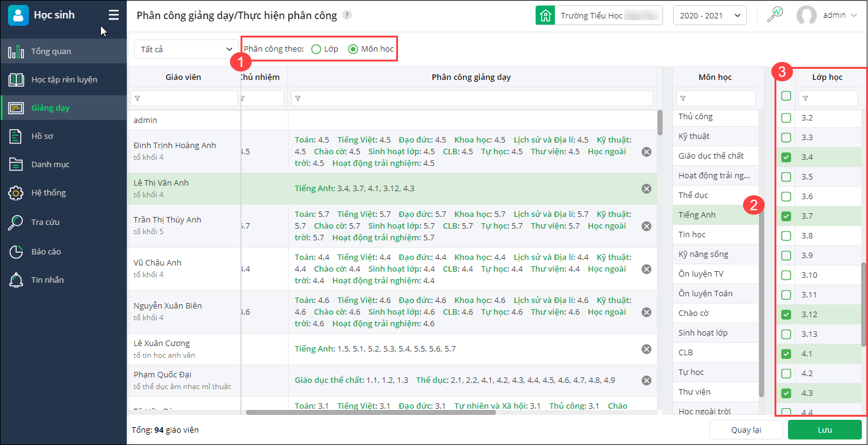Click the school home icon
Image resolution: width=868 pixels, height=445 pixels.
pyautogui.click(x=544, y=16)
